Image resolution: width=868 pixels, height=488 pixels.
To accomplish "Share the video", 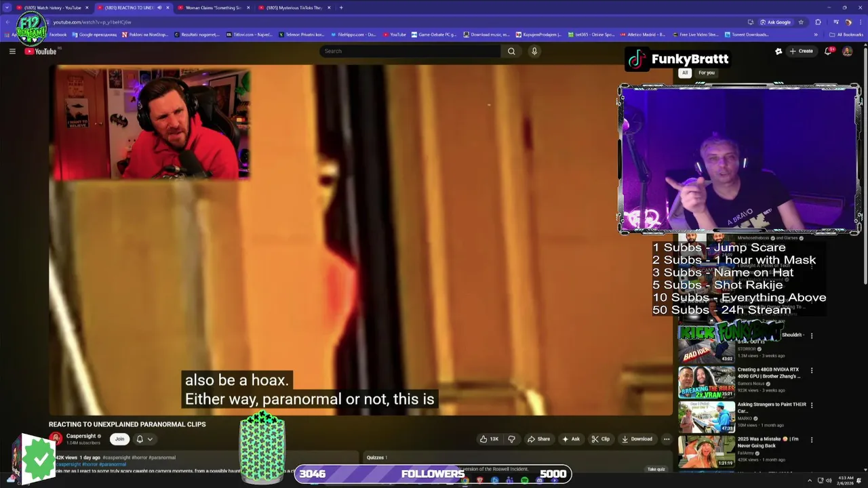I will tap(539, 439).
